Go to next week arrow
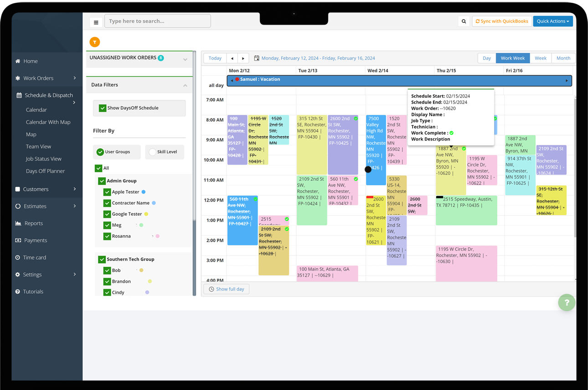588x390 pixels. click(x=243, y=58)
